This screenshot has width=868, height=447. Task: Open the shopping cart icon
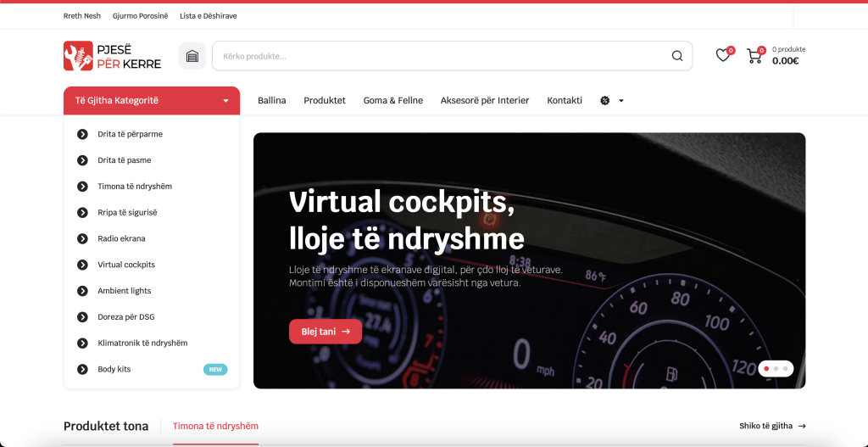point(754,56)
